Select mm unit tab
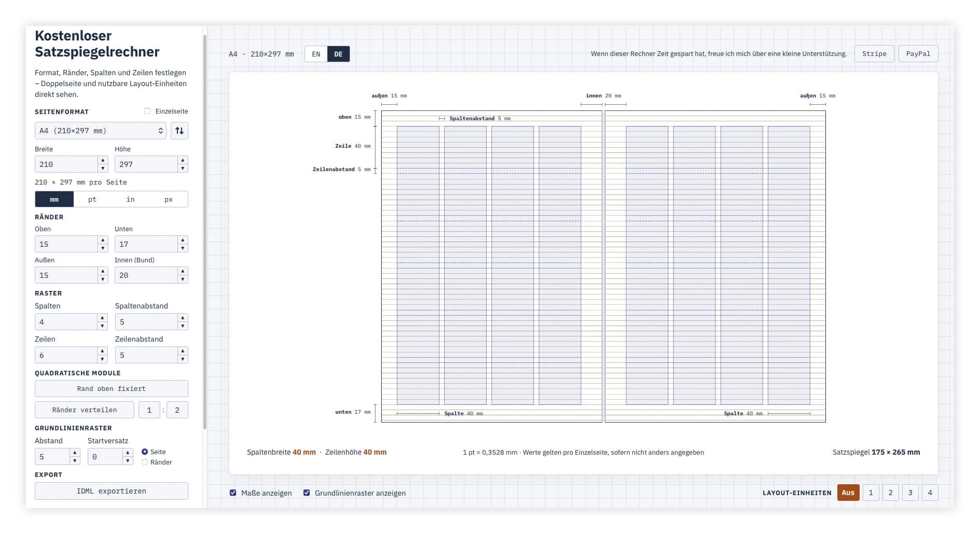The width and height of the screenshot is (980, 534). [54, 199]
